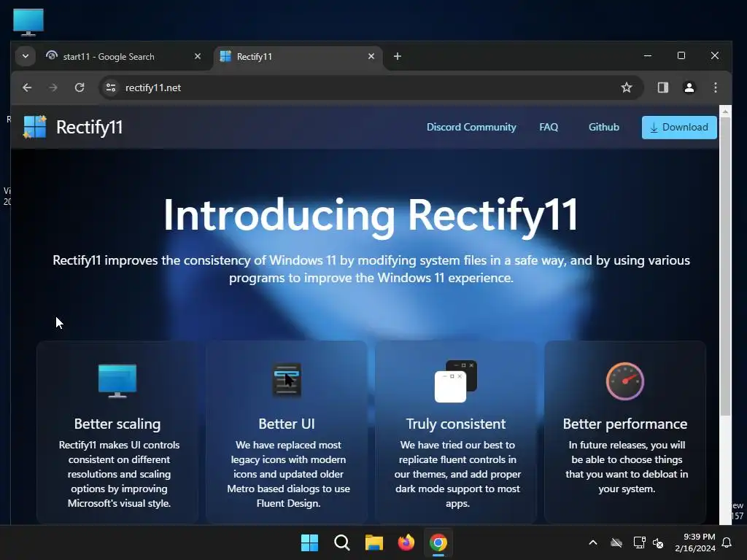The height and width of the screenshot is (560, 747).
Task: Click the blue Download button
Action: 679,127
